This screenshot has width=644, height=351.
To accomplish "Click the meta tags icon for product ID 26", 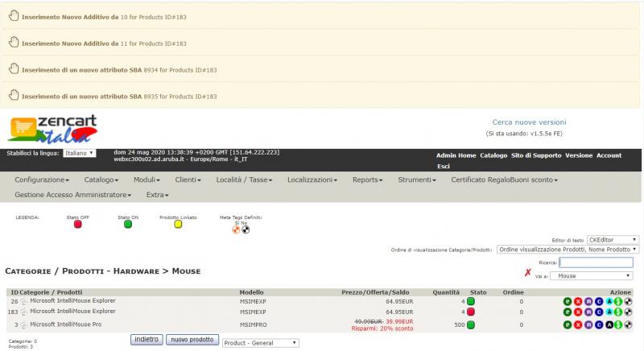I will coord(628,301).
